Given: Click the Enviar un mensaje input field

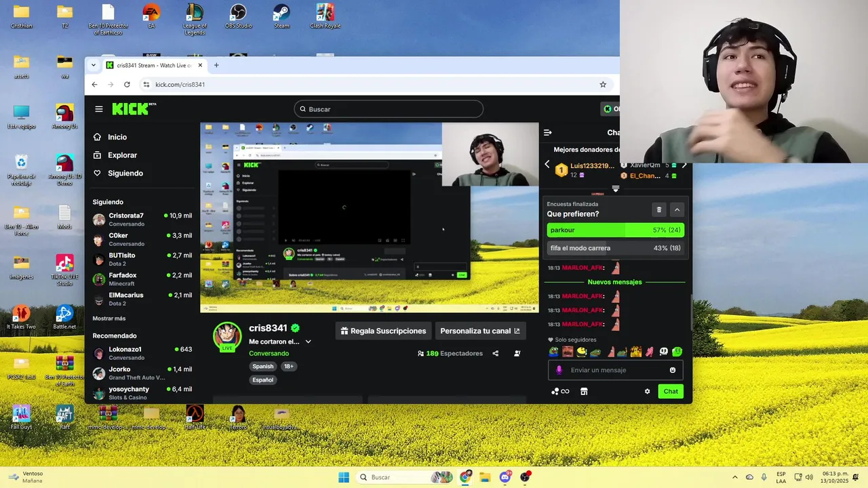Looking at the screenshot, I should tap(615, 370).
